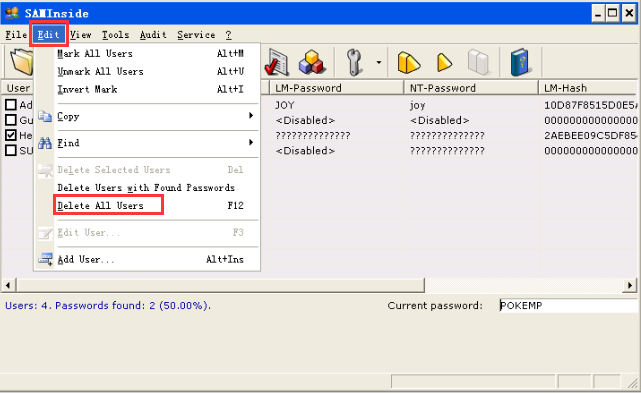Open the Service menu
This screenshot has width=641, height=394.
[196, 35]
